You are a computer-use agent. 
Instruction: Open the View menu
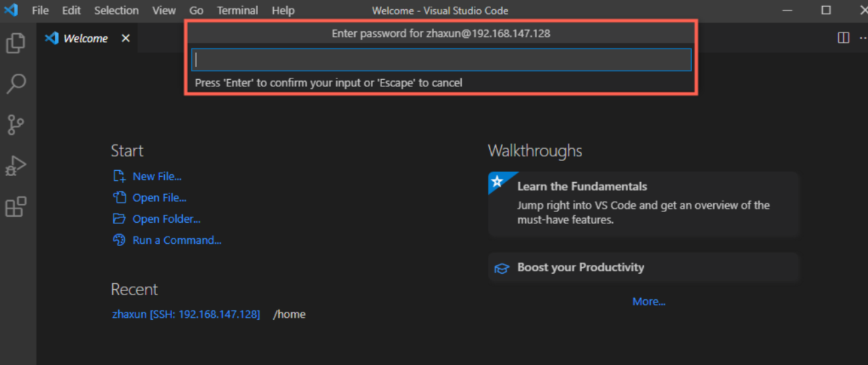point(163,11)
